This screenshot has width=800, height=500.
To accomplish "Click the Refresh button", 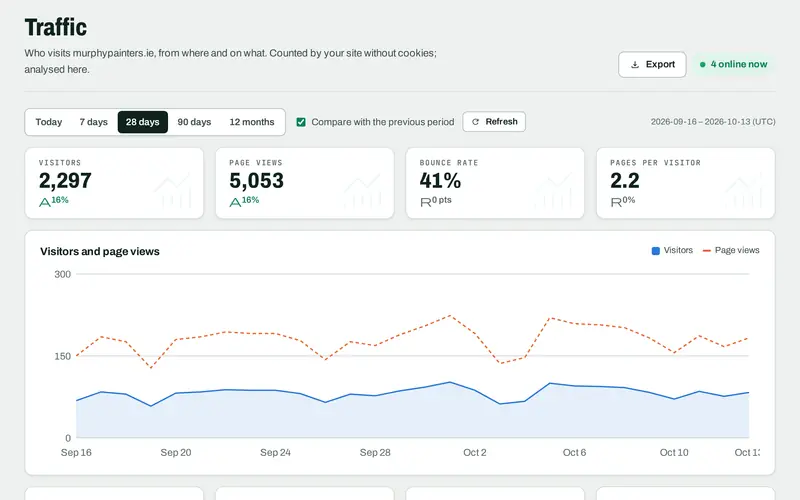I will click(494, 121).
